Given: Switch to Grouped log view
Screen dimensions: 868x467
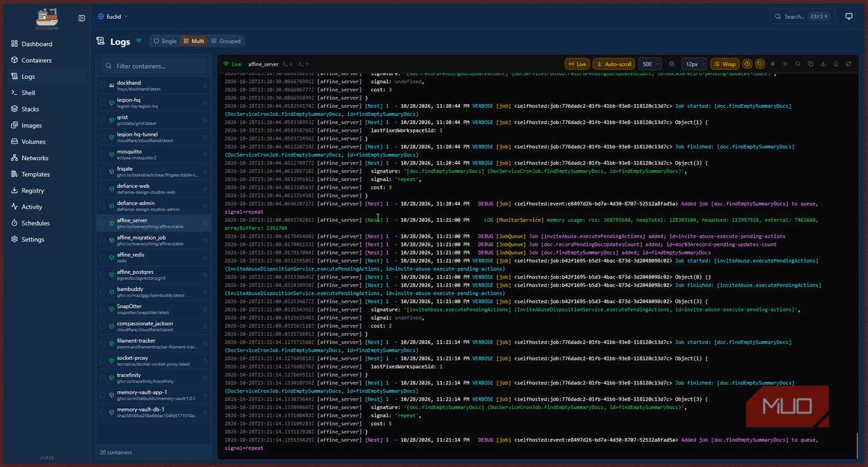Looking at the screenshot, I should [x=226, y=41].
